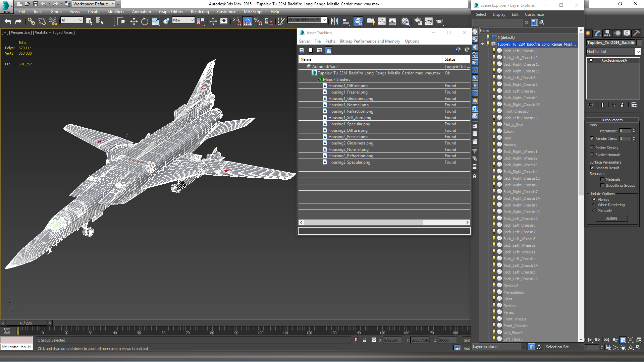The width and height of the screenshot is (644, 362).
Task: Click Select by Name tool
Action: pos(99,21)
